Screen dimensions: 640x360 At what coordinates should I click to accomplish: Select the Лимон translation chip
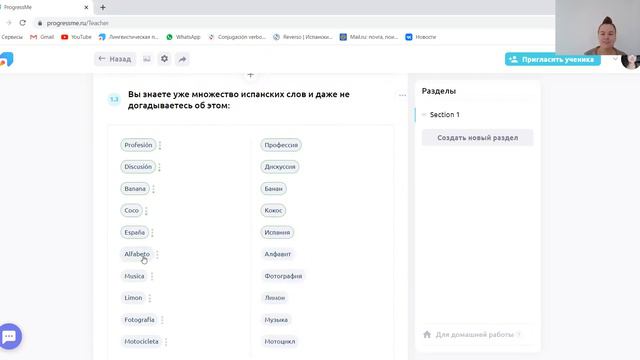click(x=275, y=298)
